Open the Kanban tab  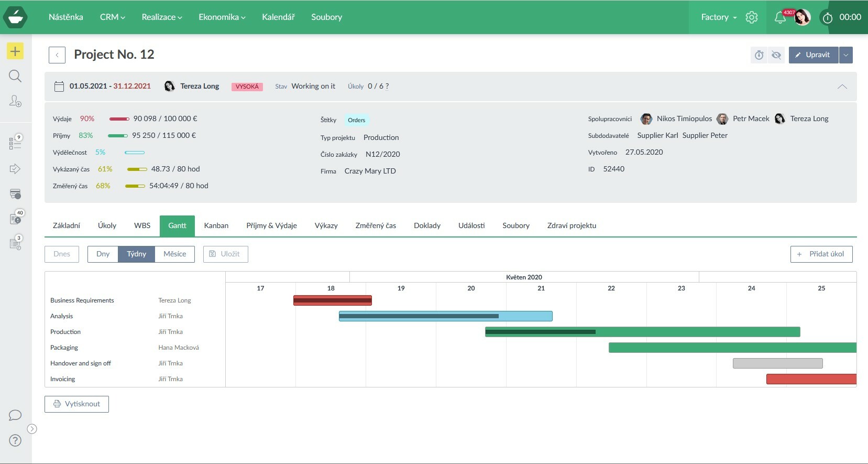[216, 225]
